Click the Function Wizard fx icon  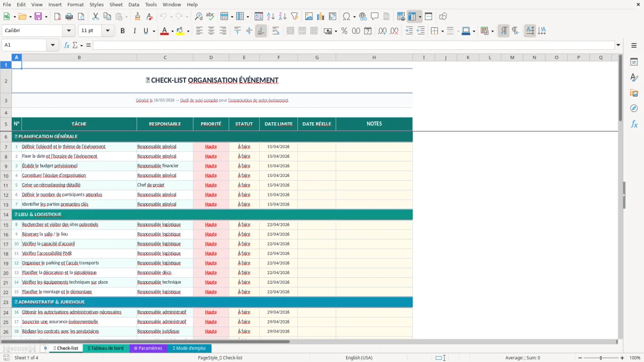coord(67,45)
